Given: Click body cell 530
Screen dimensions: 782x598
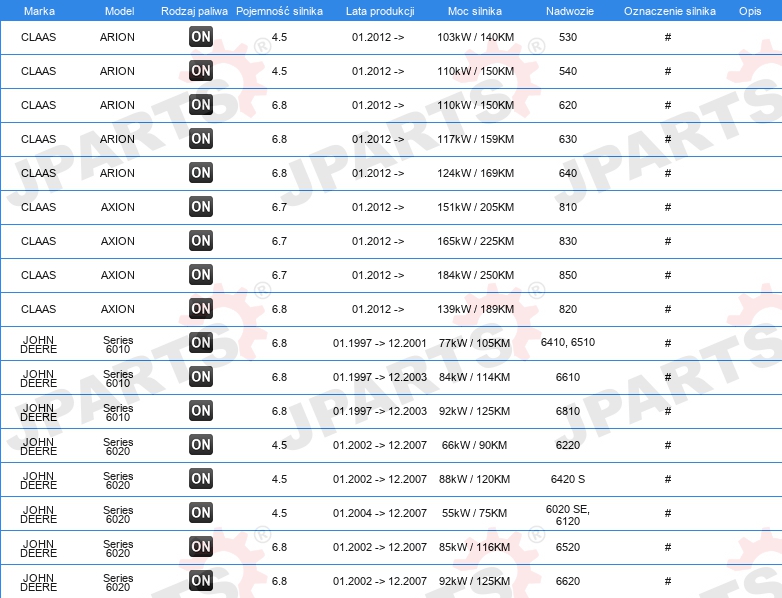Looking at the screenshot, I should coord(568,37).
